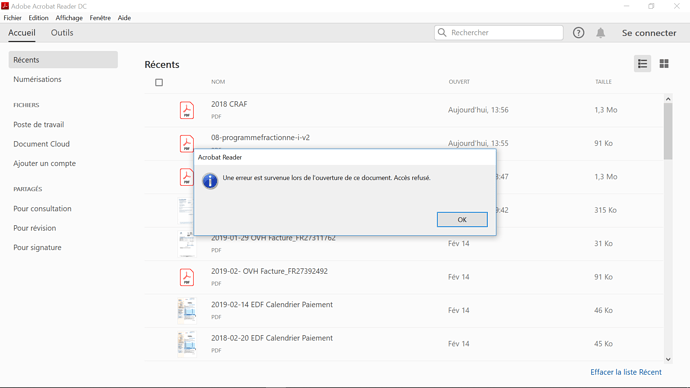Click the 315 Ko size entry
Viewport: 690px width, 388px height.
tap(605, 210)
